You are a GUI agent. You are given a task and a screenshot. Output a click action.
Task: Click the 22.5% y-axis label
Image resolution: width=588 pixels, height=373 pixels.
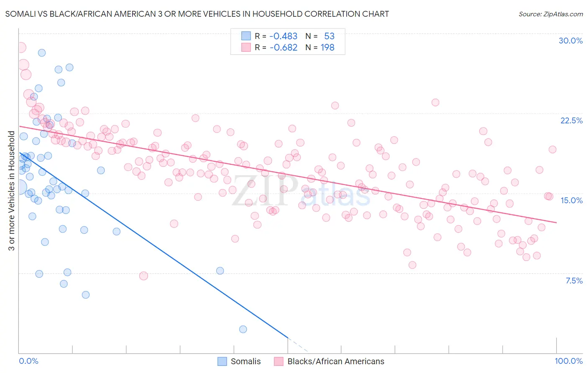pyautogui.click(x=571, y=120)
